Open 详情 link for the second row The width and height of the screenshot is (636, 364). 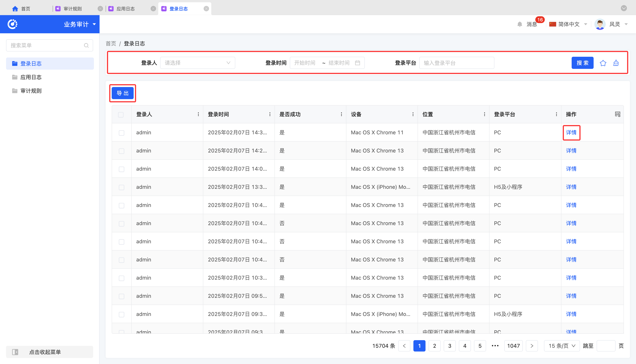point(571,151)
